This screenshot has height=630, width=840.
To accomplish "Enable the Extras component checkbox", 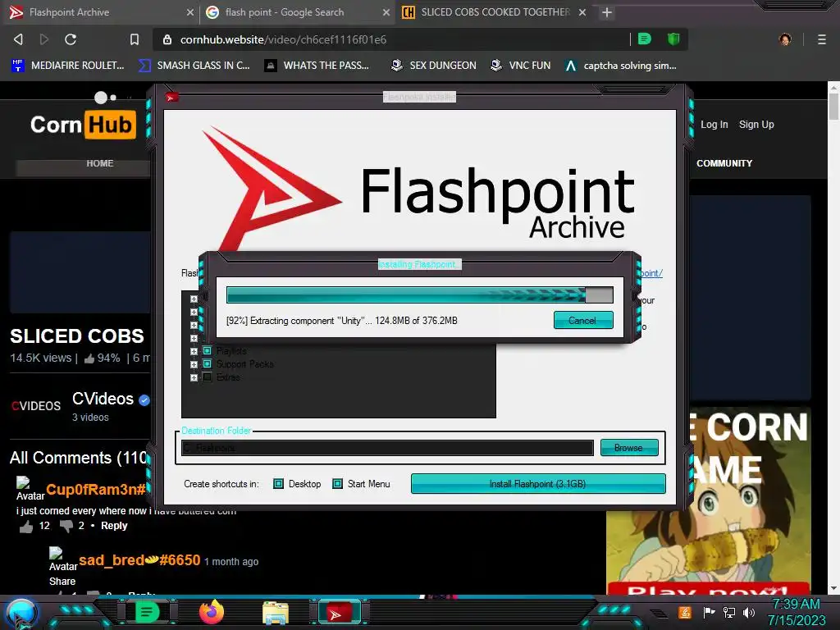I will [208, 377].
